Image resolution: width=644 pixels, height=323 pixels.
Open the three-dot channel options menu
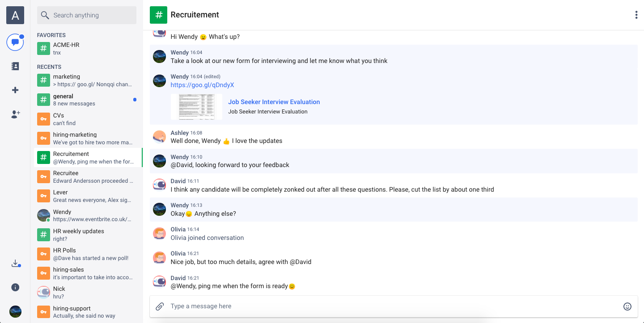(636, 15)
